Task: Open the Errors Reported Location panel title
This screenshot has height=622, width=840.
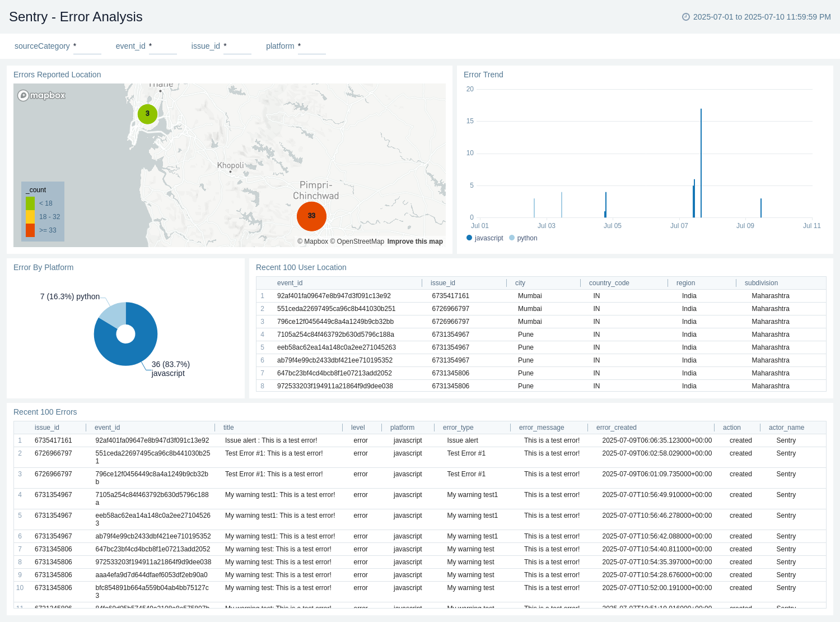Action: (x=57, y=75)
